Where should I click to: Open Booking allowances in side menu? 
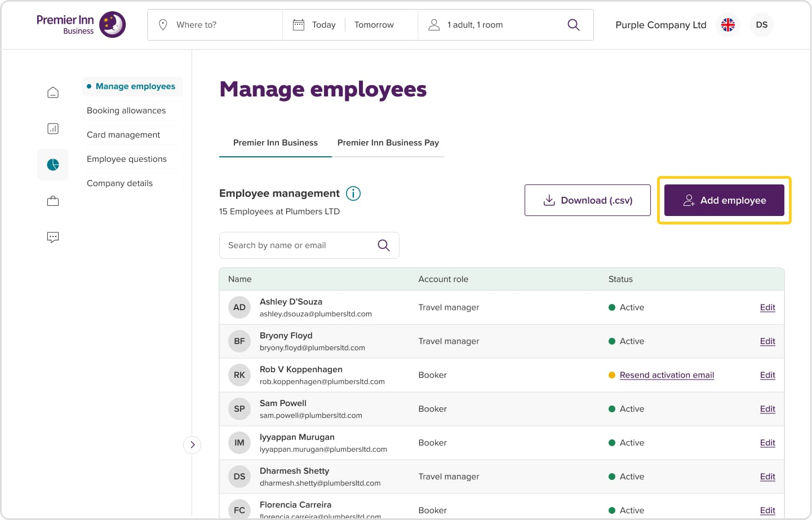[132, 111]
